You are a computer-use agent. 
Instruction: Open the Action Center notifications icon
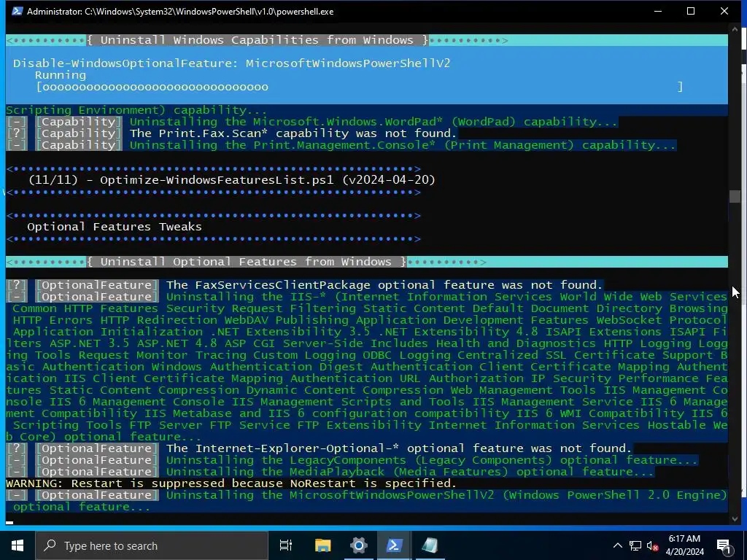[724, 545]
